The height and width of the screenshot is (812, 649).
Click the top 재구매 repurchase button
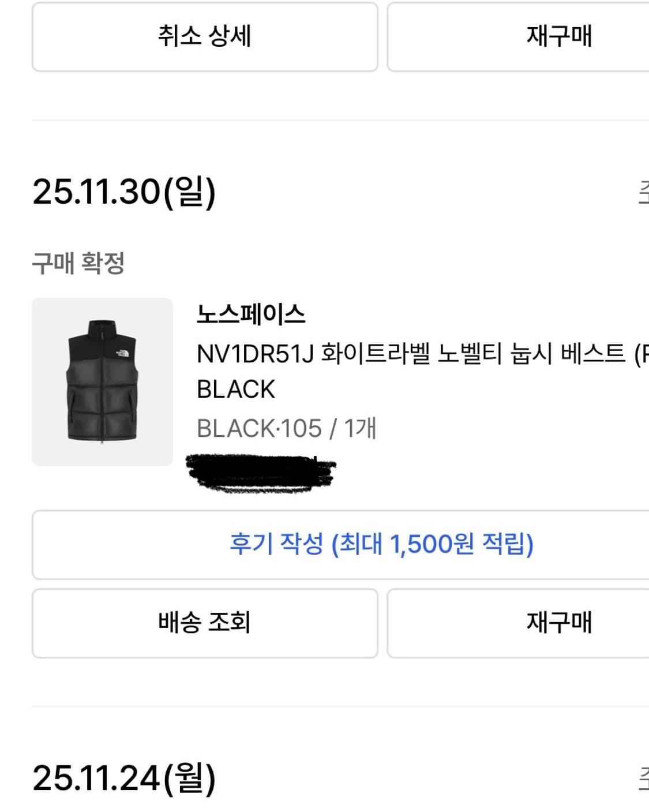click(559, 36)
